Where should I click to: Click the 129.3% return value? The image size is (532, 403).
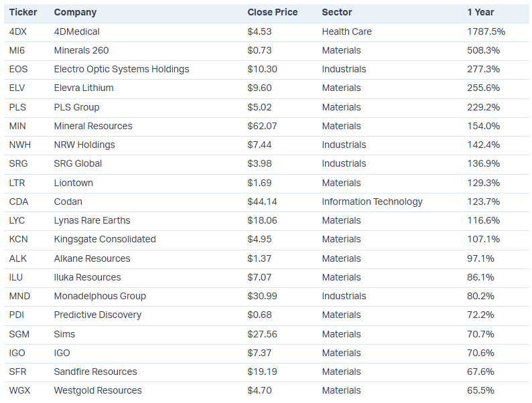click(484, 183)
